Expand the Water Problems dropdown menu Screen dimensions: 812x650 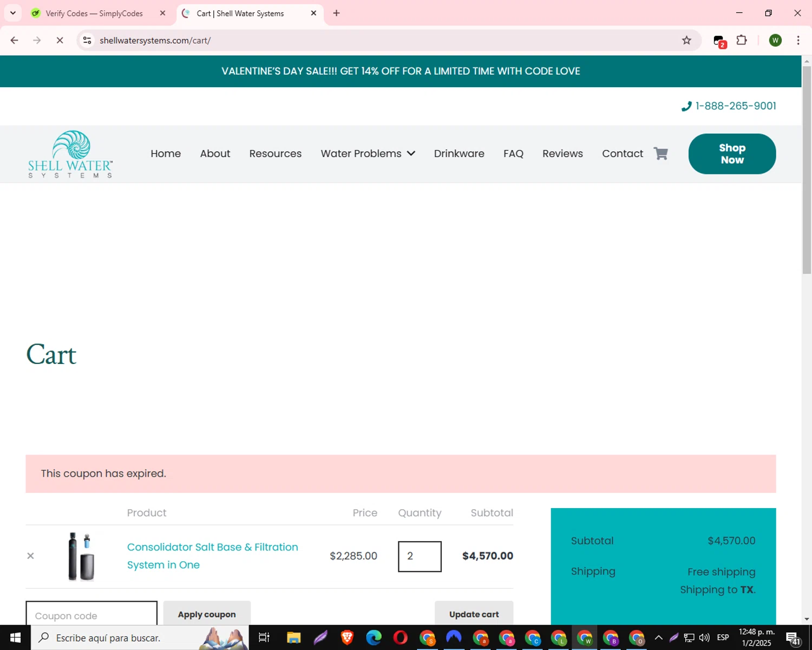[368, 154]
